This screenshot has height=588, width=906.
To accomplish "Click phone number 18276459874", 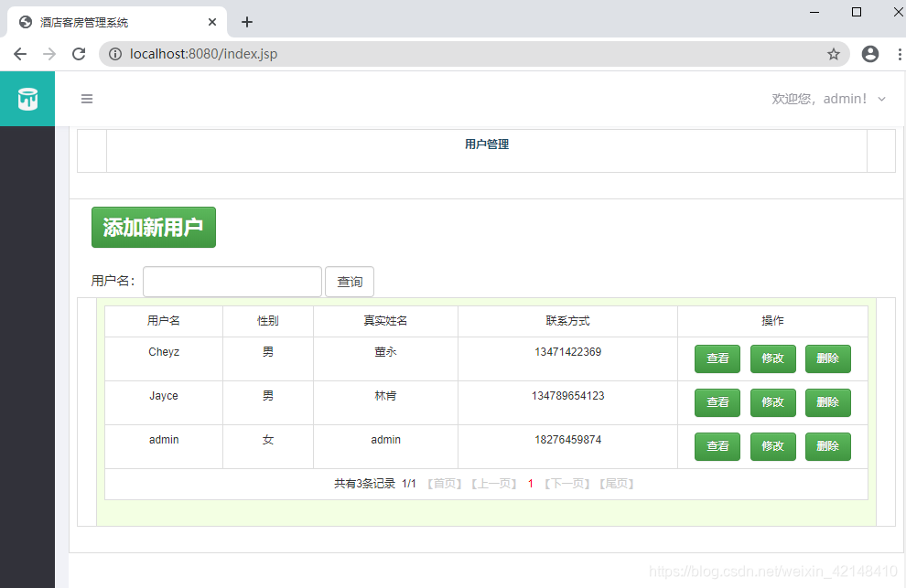I will (568, 440).
